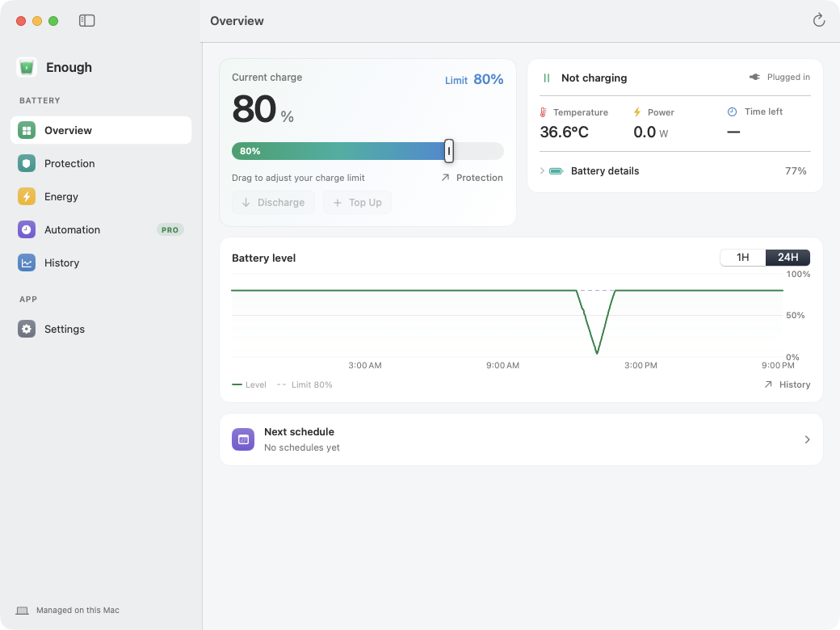Click the laptop icon beside Managed on this Mac
840x630 pixels.
22,611
